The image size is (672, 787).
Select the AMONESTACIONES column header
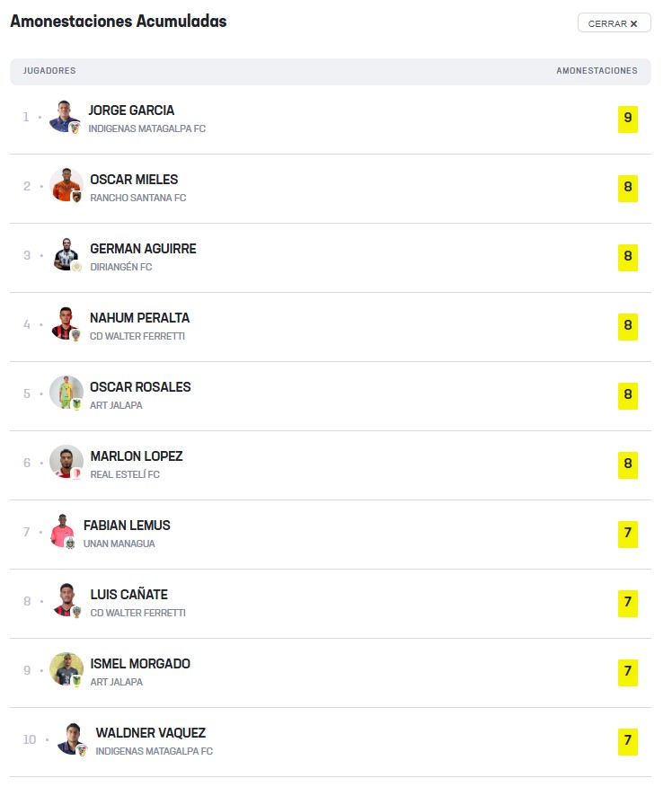597,71
